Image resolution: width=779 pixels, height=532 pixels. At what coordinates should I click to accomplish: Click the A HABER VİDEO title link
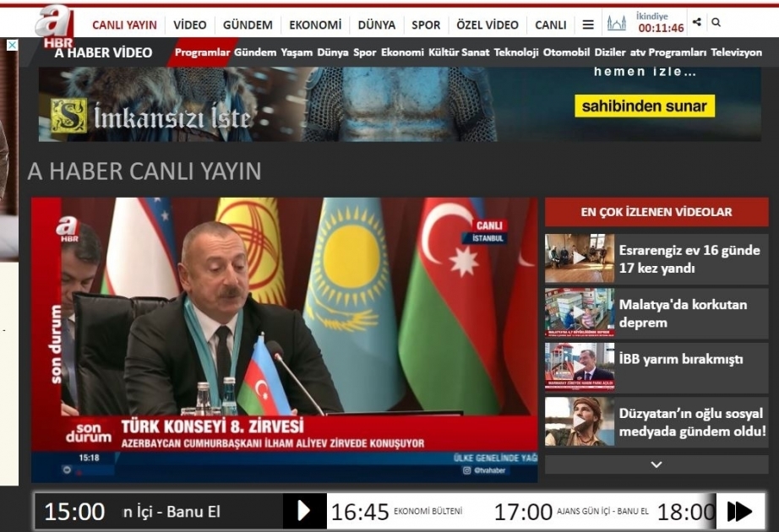click(x=103, y=52)
